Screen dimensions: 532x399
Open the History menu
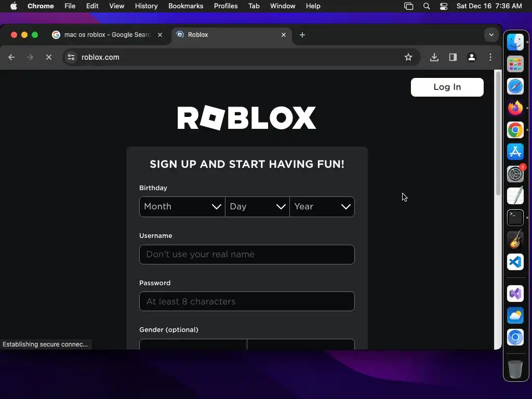pyautogui.click(x=146, y=6)
